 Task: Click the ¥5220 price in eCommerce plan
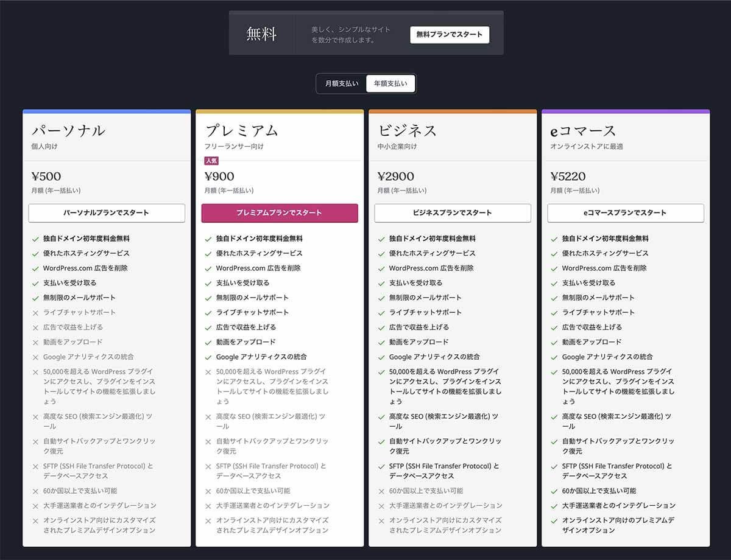point(568,177)
